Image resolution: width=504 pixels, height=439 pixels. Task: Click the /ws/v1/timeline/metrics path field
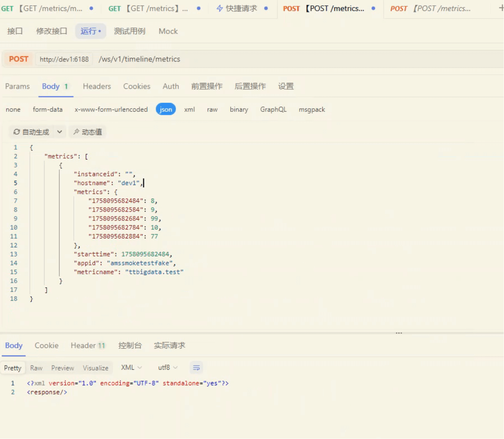coord(139,59)
